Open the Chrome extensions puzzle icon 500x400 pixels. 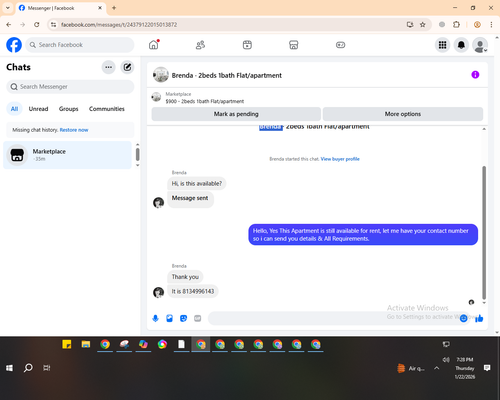click(x=456, y=24)
